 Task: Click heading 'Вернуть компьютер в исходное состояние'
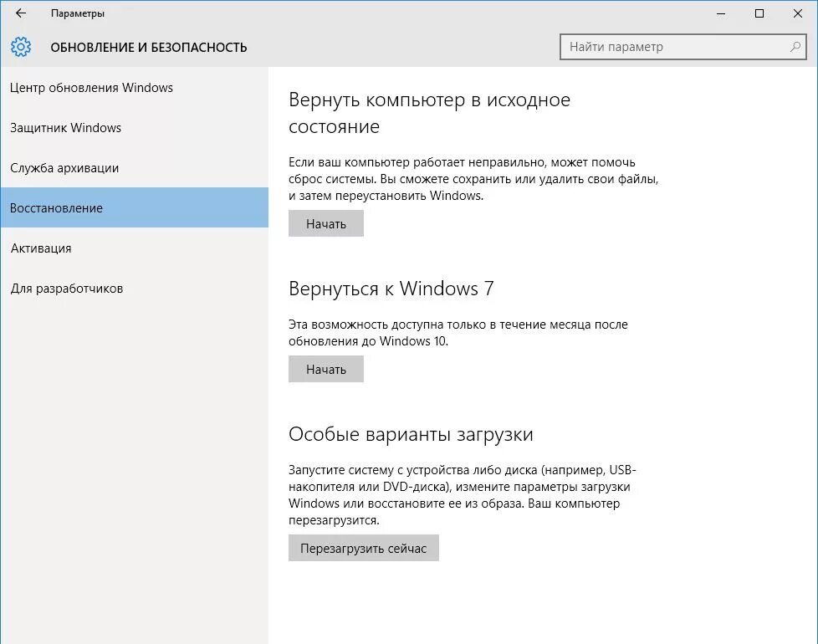pyautogui.click(x=429, y=113)
